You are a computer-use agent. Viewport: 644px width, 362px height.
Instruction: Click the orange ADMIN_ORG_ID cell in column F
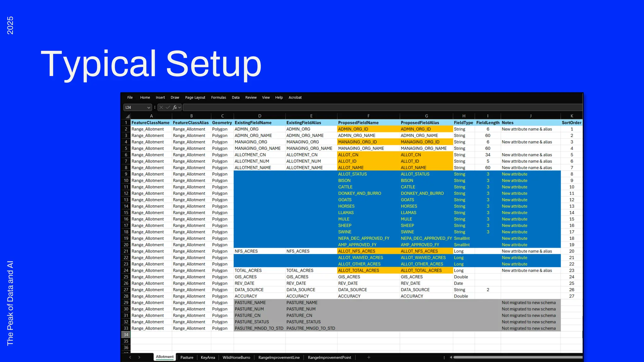tap(368, 129)
